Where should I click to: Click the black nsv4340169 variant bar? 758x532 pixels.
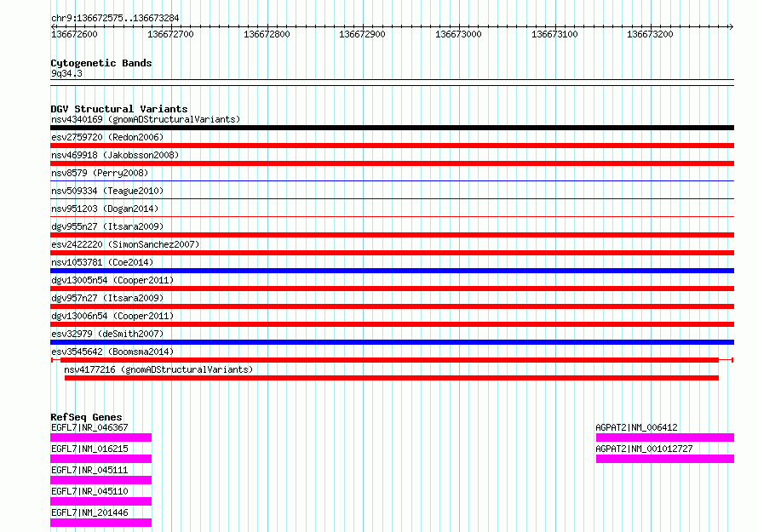tap(392, 128)
